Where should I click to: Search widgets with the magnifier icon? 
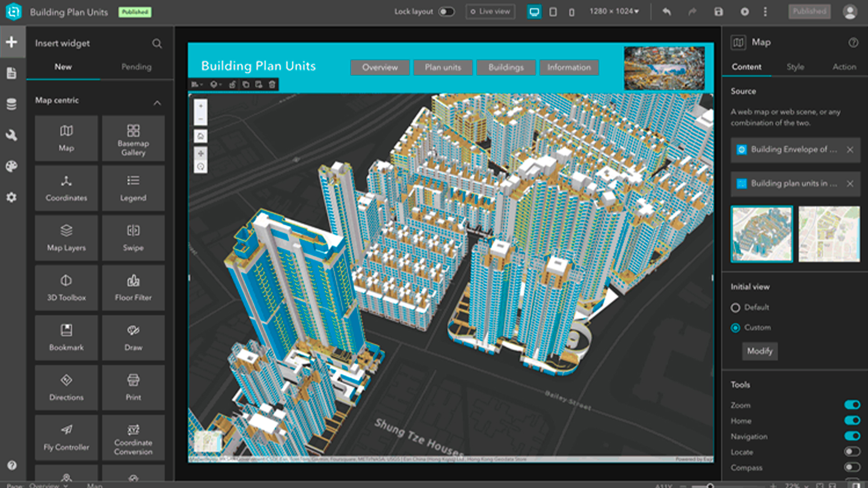157,43
